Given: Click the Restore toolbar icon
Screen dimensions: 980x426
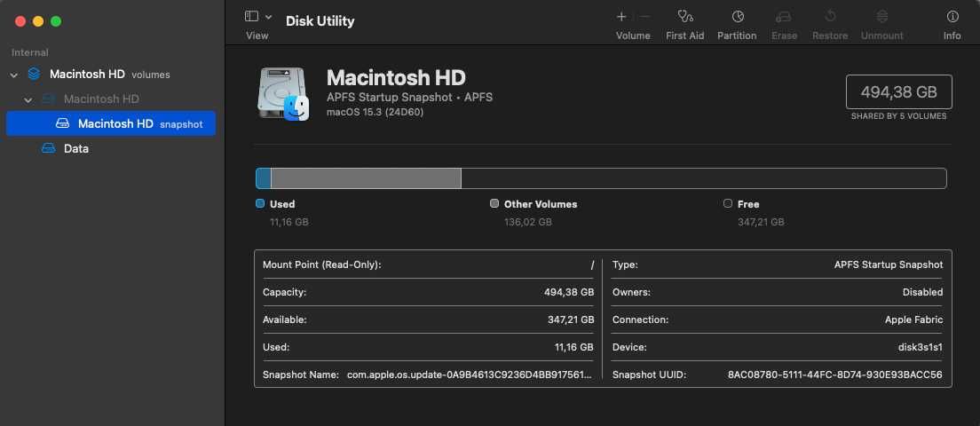Looking at the screenshot, I should [x=830, y=17].
